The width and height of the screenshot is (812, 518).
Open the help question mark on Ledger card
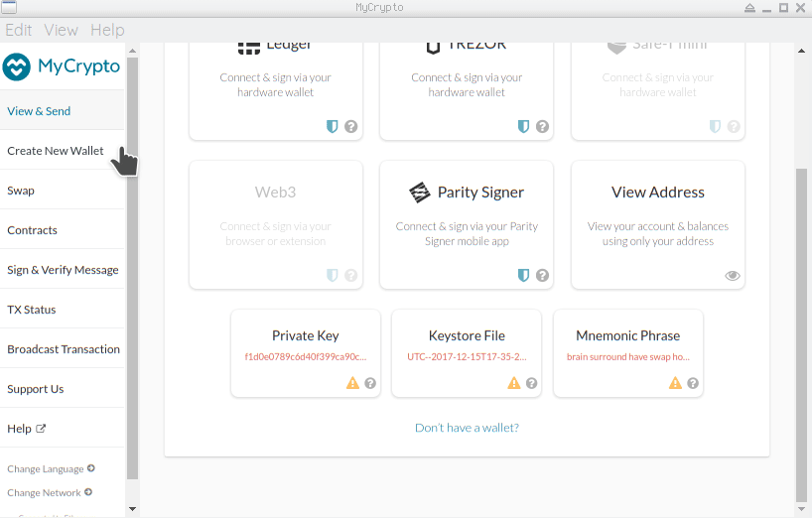click(351, 126)
